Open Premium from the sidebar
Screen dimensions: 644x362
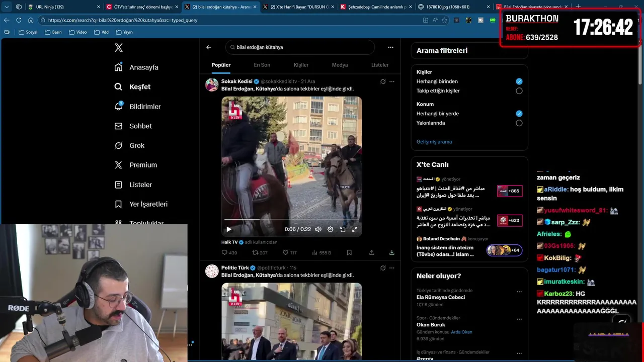(135, 165)
